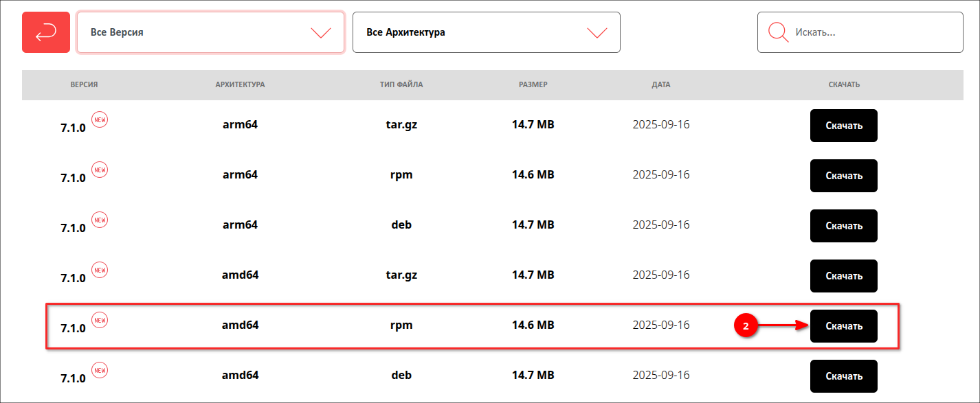Click NEW badge in amd64 tar.gz row
Screen dimensions: 980x403
pos(100,270)
